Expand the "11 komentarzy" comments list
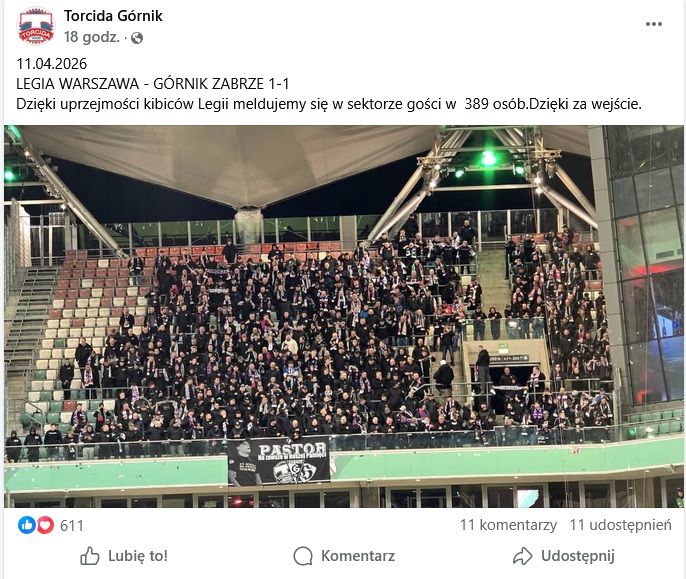This screenshot has width=686, height=579. (x=508, y=525)
